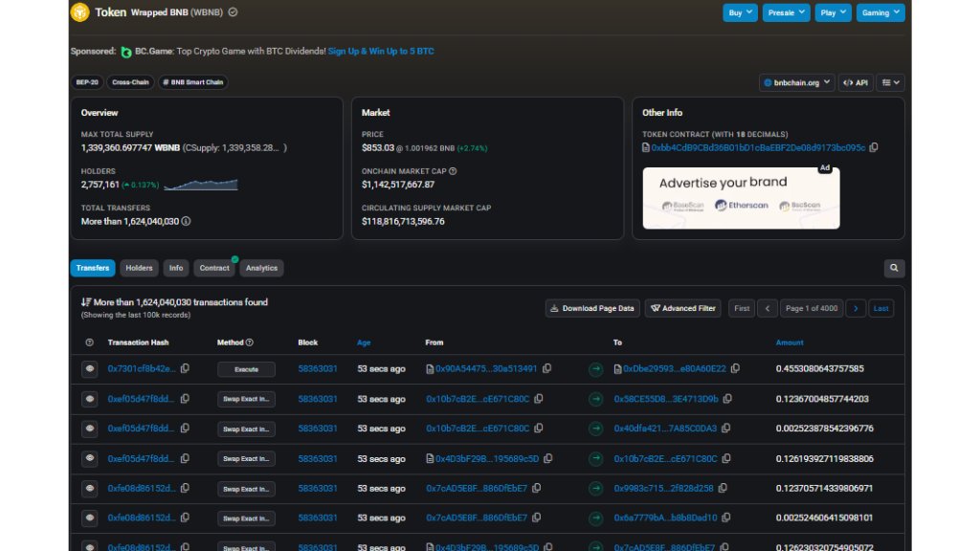Toggle eye preview for 0.126193927119838806 row
This screenshot has height=551, width=980.
tap(89, 458)
